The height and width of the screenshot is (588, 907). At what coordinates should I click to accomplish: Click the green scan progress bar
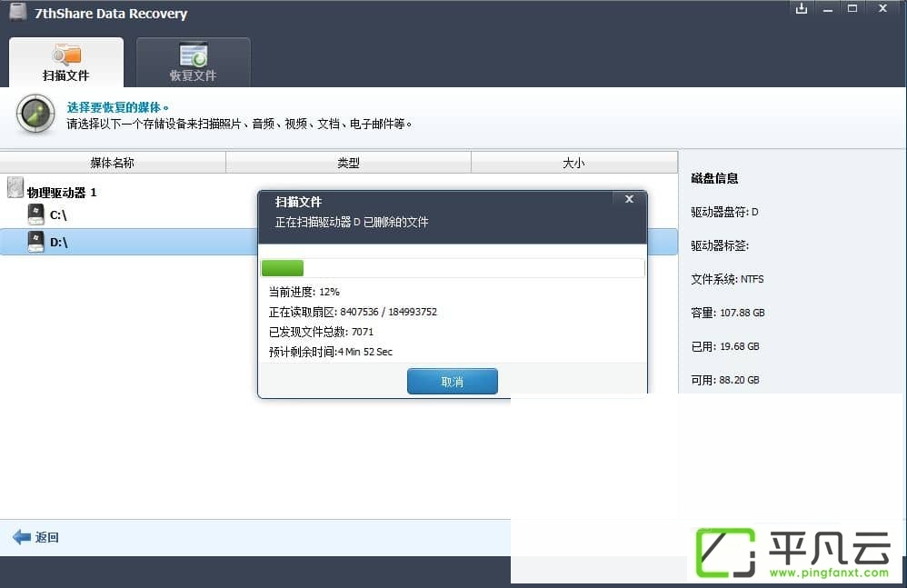pyautogui.click(x=283, y=268)
